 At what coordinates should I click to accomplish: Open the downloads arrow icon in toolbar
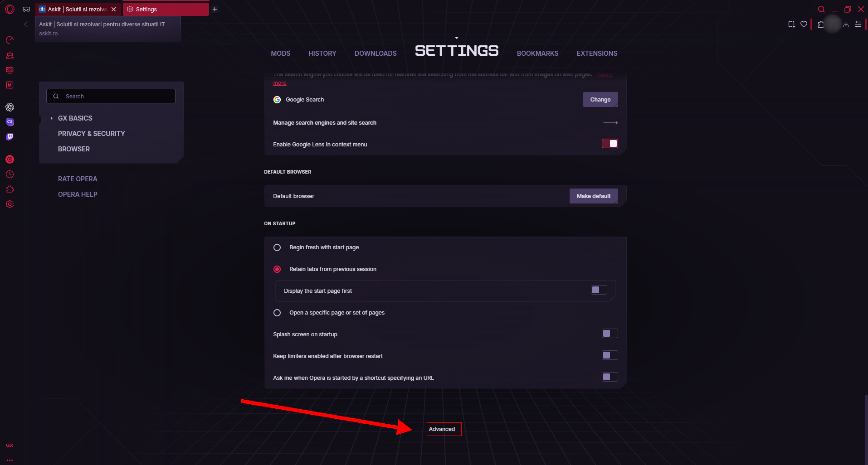click(846, 24)
